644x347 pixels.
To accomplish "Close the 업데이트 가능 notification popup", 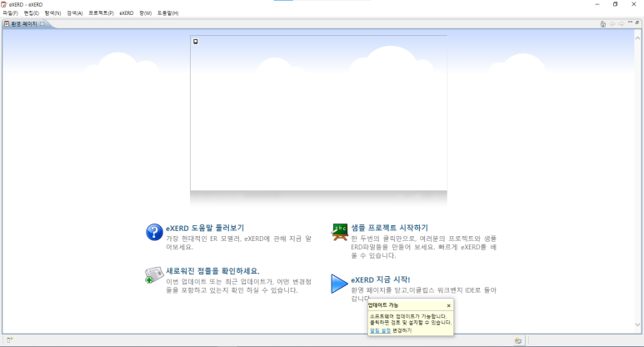I will click(x=448, y=305).
